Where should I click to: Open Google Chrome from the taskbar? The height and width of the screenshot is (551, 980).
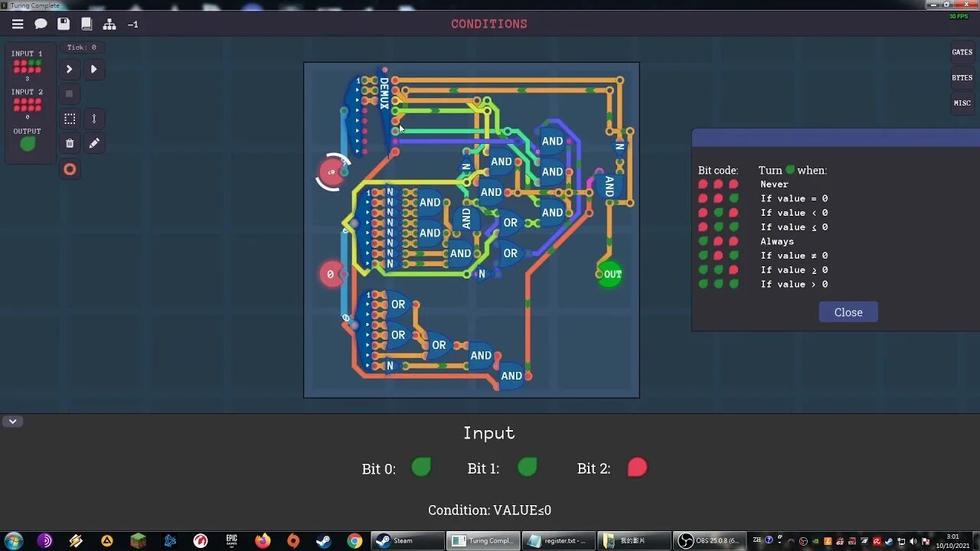coord(354,541)
